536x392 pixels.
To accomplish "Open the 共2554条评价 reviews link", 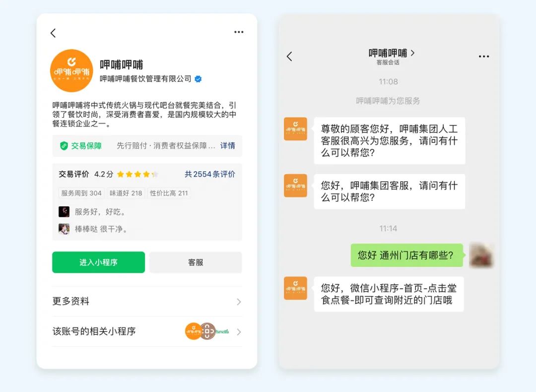I will [210, 174].
